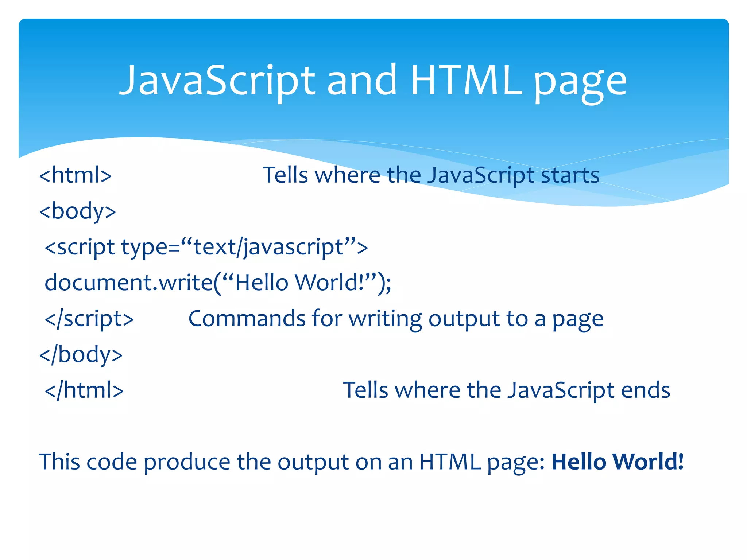This screenshot has height=560, width=747.
Task: Click the <script type="text/javascript"> line
Action: pos(206,247)
